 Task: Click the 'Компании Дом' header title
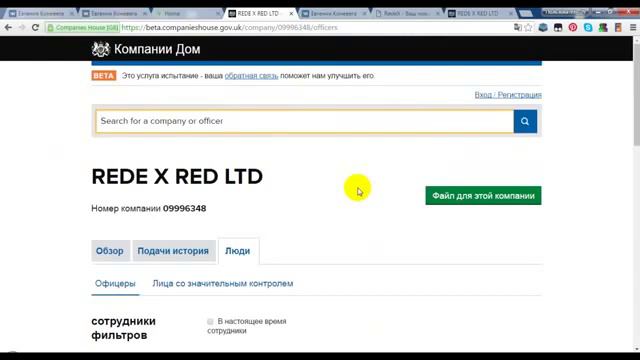(157, 49)
